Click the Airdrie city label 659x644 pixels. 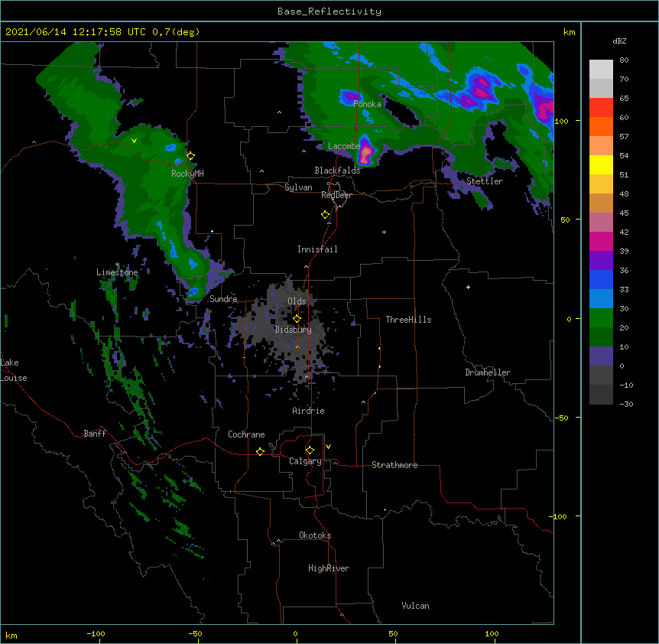(308, 411)
